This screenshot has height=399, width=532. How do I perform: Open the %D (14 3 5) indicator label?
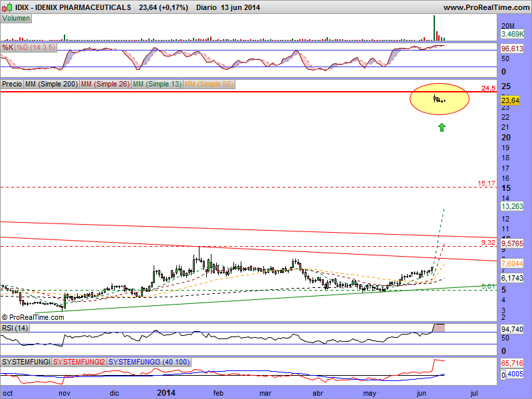click(36, 47)
